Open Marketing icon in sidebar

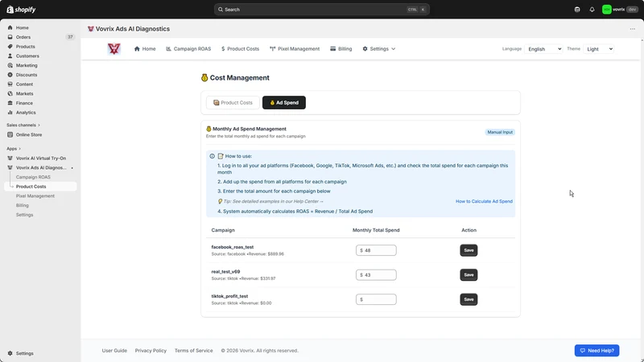pos(10,65)
